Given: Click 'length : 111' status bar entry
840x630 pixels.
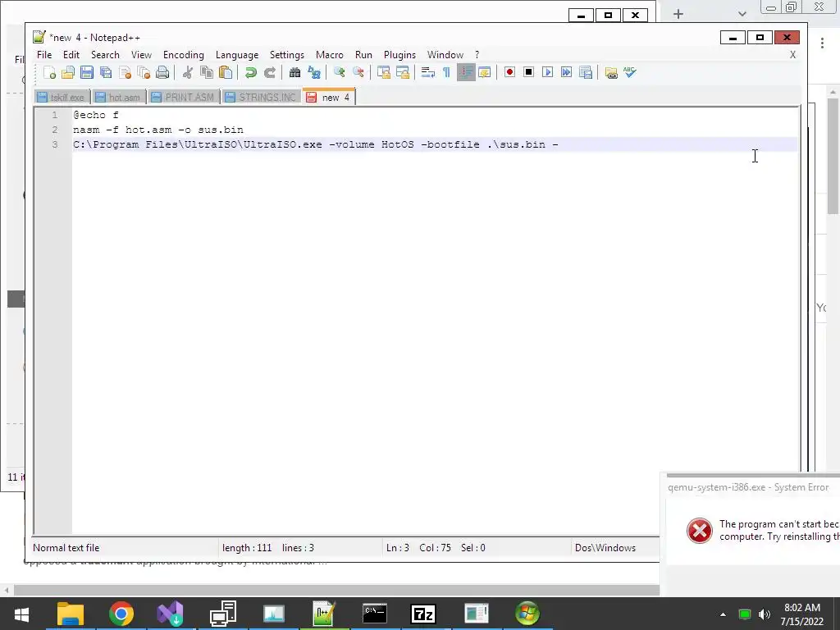Looking at the screenshot, I should (x=247, y=547).
